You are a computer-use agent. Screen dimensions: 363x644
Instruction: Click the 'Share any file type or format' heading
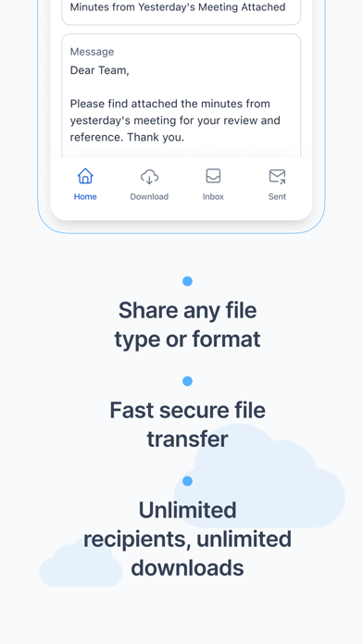(187, 325)
